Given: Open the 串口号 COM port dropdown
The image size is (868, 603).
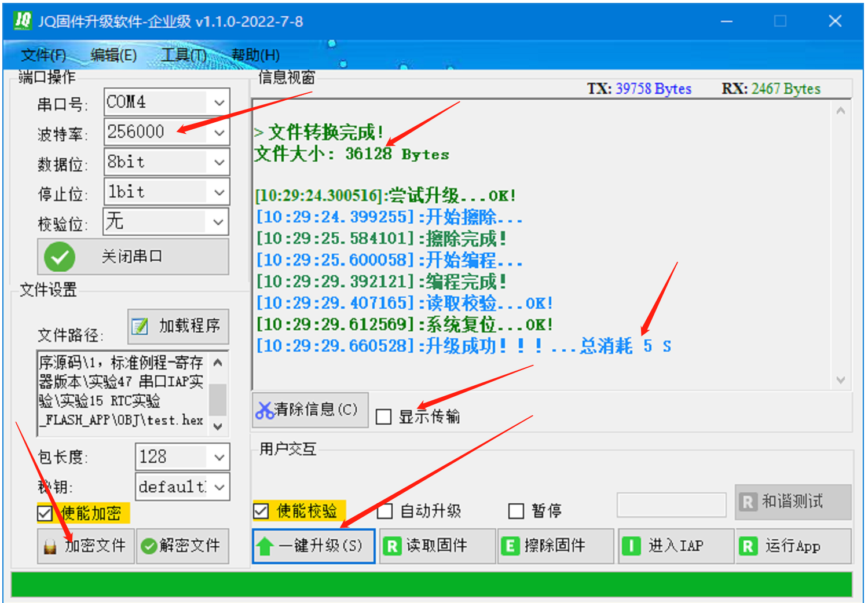Looking at the screenshot, I should [x=218, y=102].
